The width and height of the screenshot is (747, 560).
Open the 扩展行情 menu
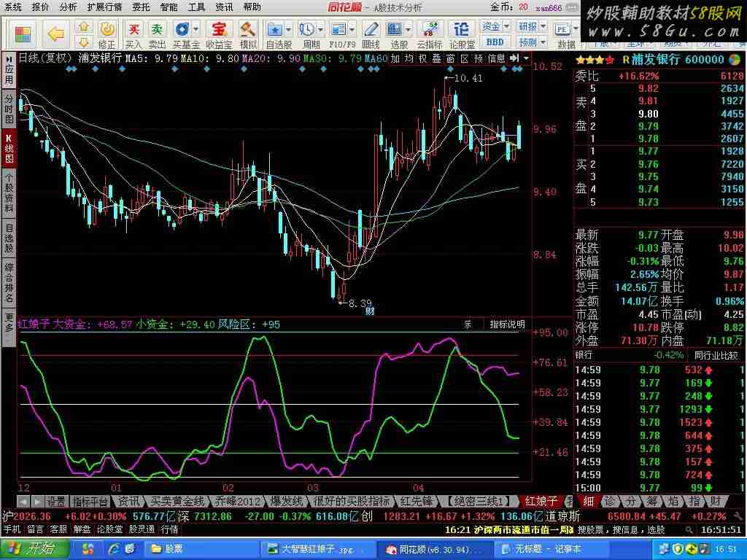tap(104, 7)
